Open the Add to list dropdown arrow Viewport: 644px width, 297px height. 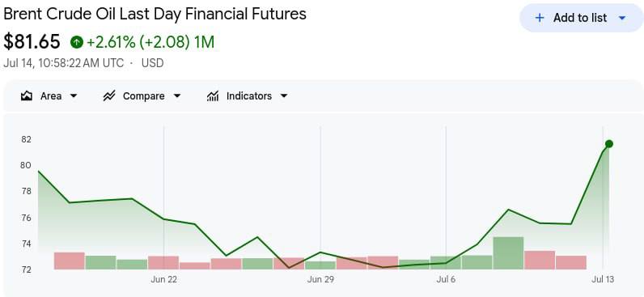(622, 18)
